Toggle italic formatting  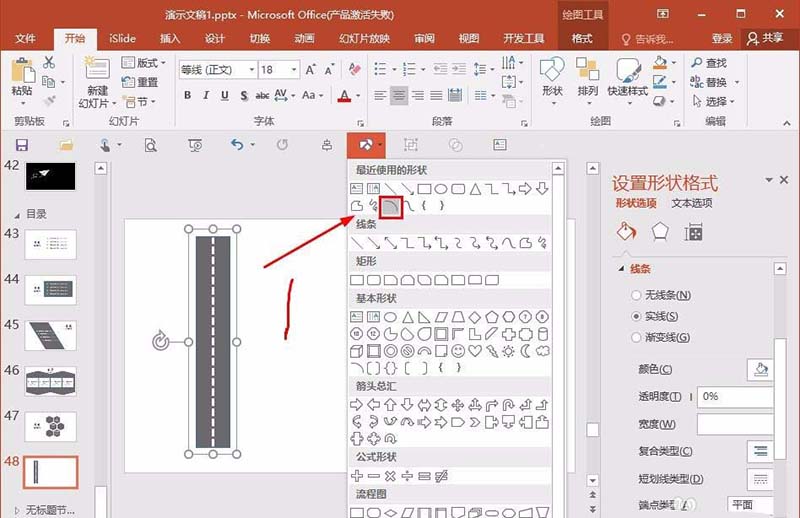click(206, 95)
